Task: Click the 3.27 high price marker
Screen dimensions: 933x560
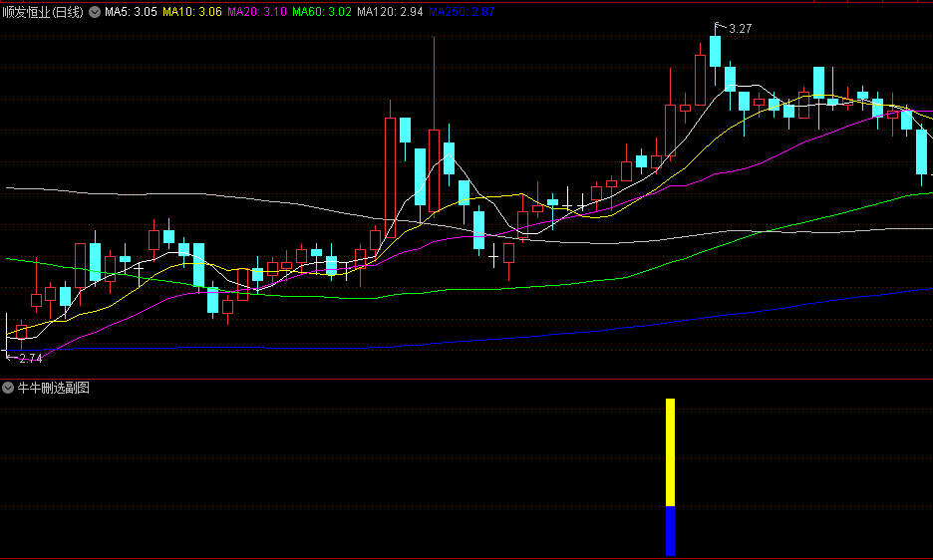Action: [x=741, y=29]
